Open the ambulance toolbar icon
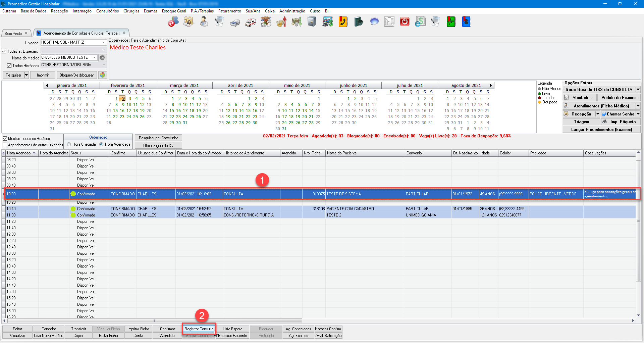This screenshot has width=644, height=343. point(250,22)
